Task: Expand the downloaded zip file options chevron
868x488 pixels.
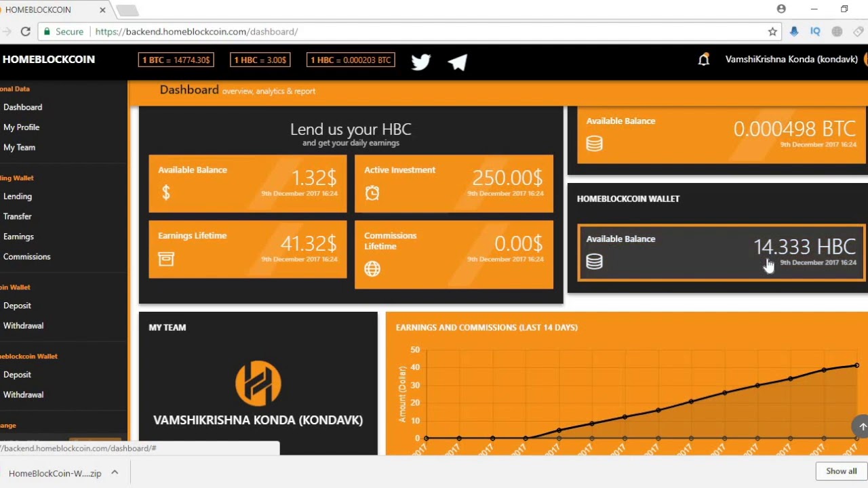Action: (115, 472)
